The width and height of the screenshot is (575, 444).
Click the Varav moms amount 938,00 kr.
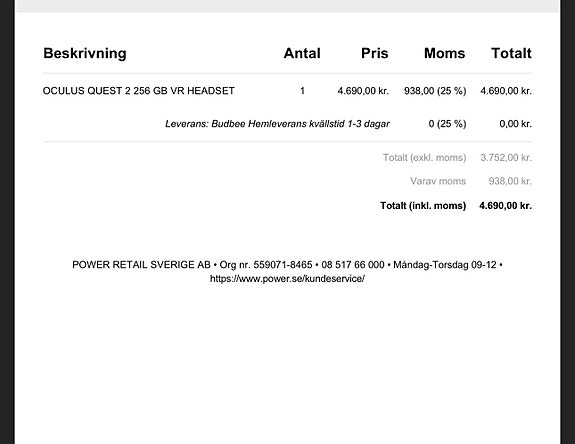pyautogui.click(x=510, y=181)
